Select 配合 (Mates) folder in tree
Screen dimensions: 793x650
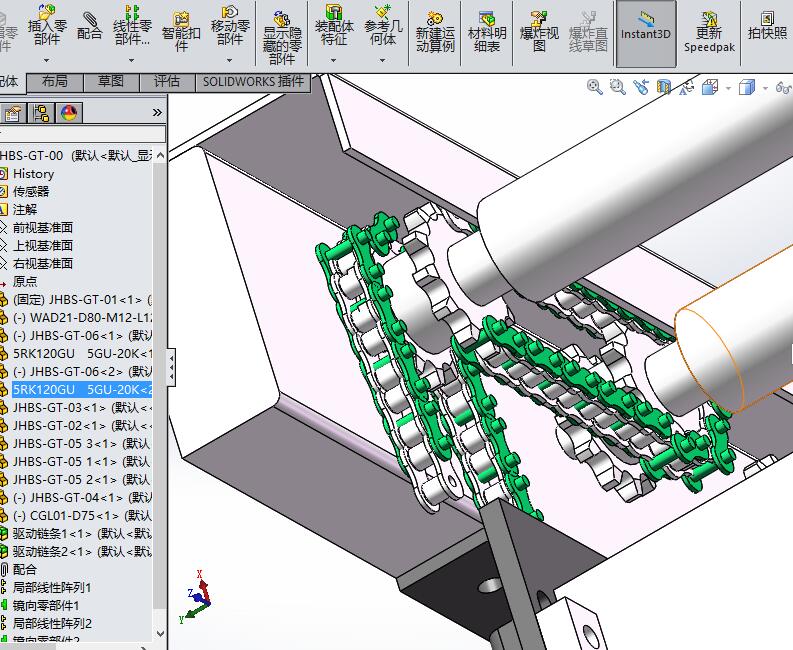[x=25, y=569]
